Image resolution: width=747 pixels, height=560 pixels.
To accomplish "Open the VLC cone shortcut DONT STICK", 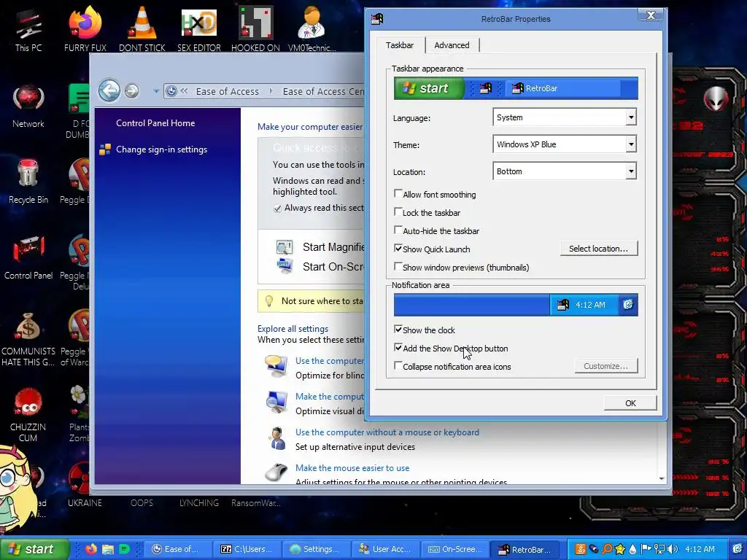I will click(x=142, y=28).
